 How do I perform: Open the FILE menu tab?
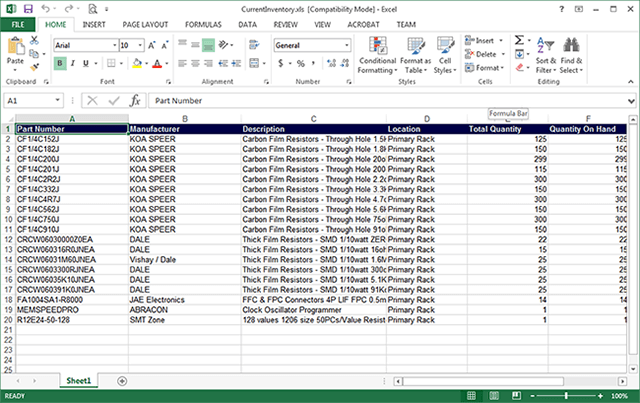coord(19,22)
